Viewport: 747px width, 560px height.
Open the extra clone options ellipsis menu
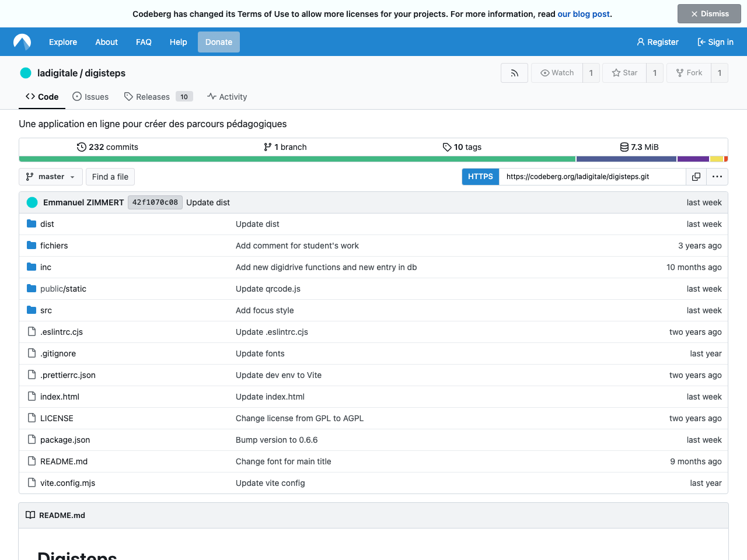(717, 176)
